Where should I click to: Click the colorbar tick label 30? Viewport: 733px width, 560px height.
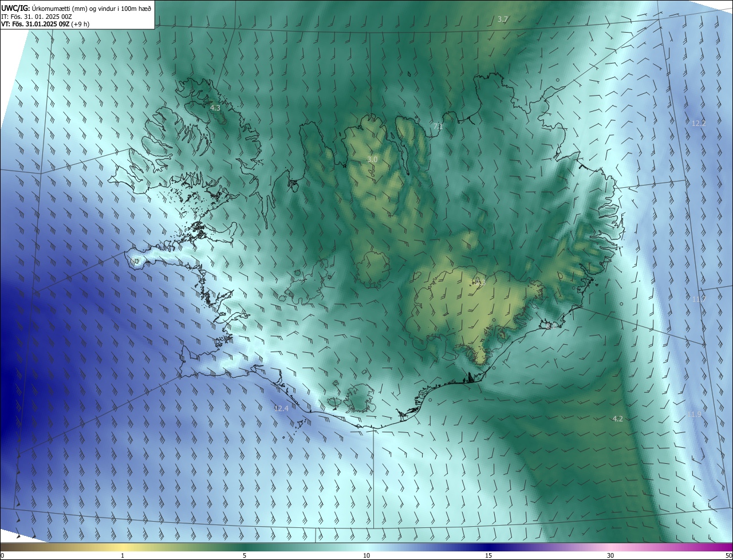[610, 555]
